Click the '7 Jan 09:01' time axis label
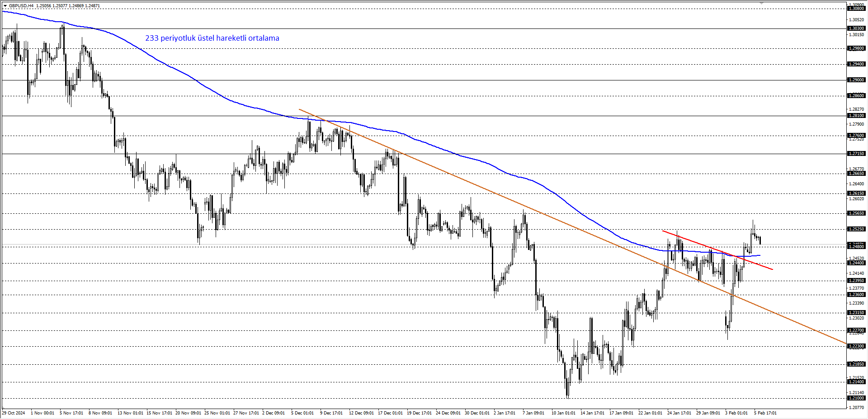Image resolution: width=868 pixels, height=419 pixels. click(534, 413)
